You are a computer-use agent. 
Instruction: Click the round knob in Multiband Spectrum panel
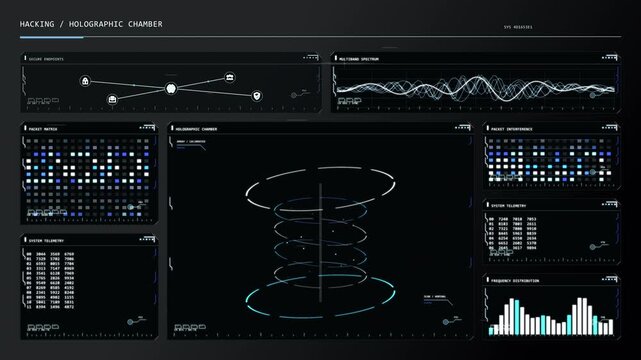coord(592,95)
